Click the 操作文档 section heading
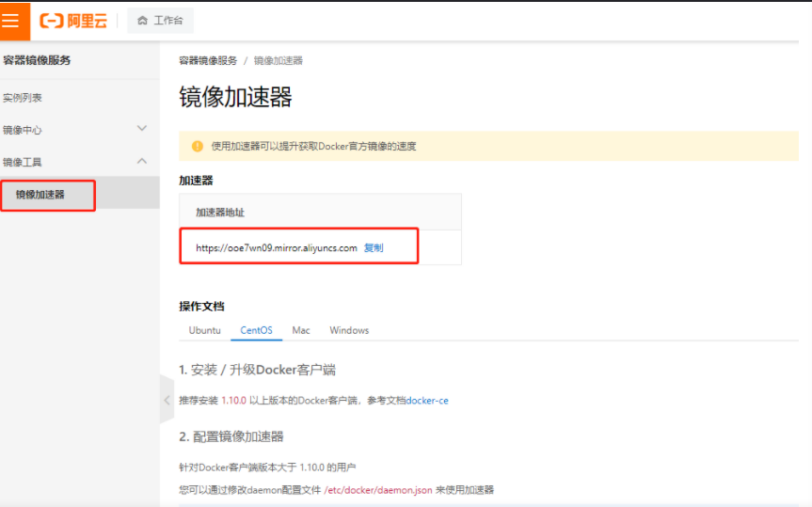812x507 pixels. (201, 307)
